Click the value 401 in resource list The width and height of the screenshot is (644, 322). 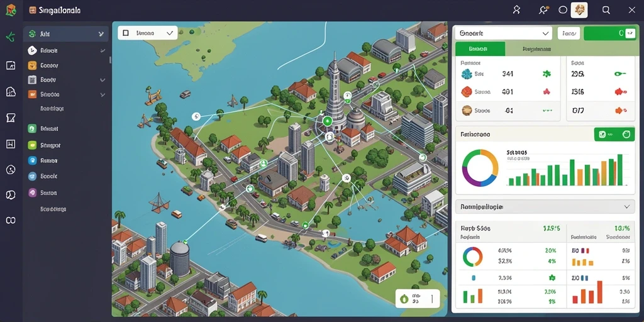pyautogui.click(x=508, y=92)
